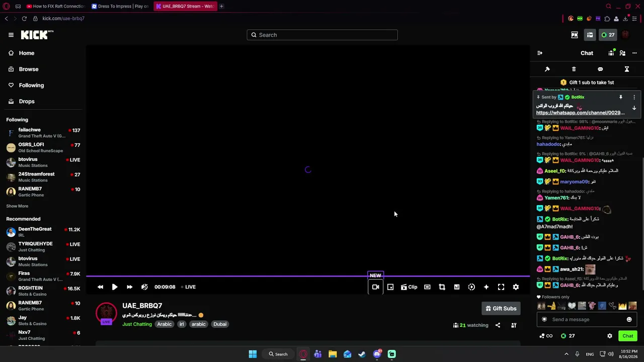644x362 pixels.
Task: Click the stats chart icon in player controls
Action: tap(457, 287)
